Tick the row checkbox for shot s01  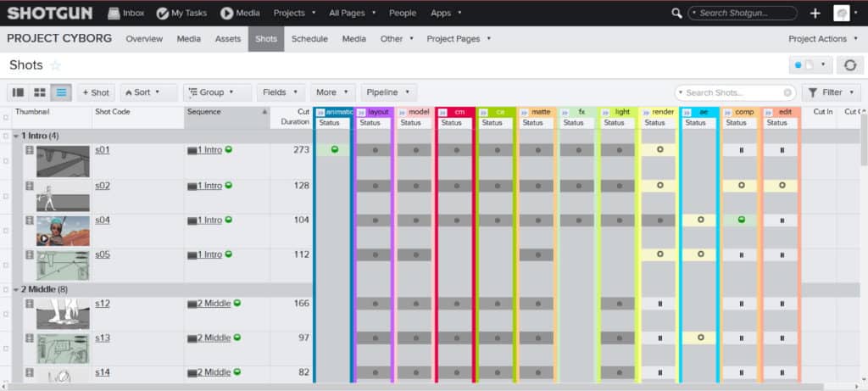coord(6,160)
